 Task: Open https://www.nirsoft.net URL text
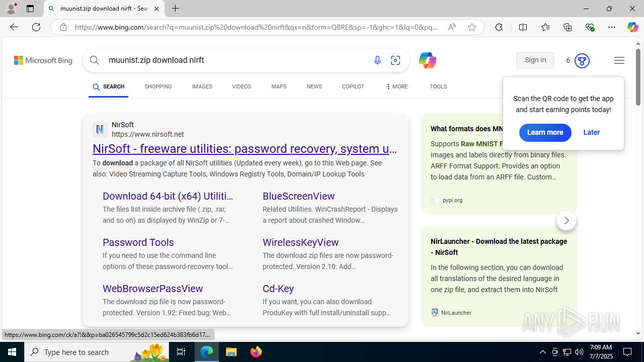147,134
